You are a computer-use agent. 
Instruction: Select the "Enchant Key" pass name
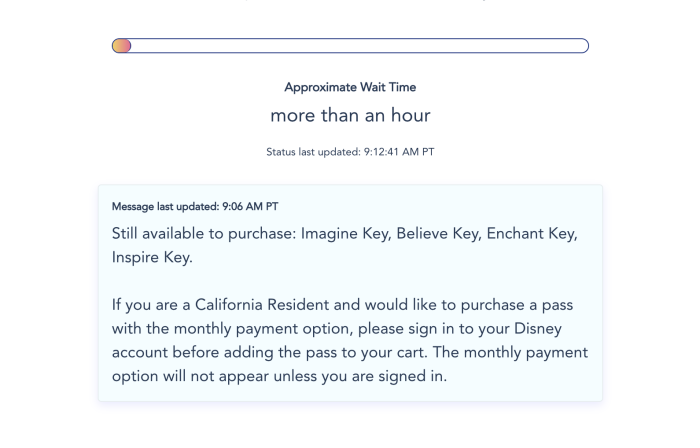coord(535,233)
